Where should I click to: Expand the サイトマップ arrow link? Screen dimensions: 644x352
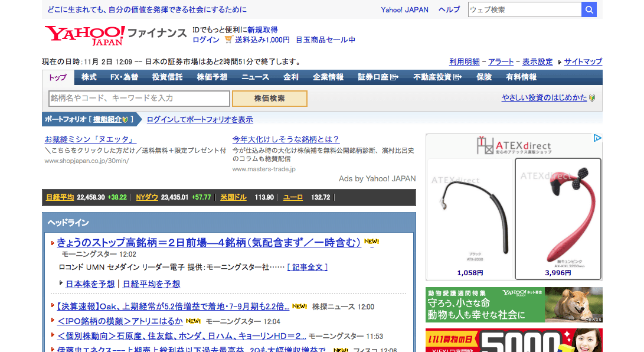(x=582, y=61)
